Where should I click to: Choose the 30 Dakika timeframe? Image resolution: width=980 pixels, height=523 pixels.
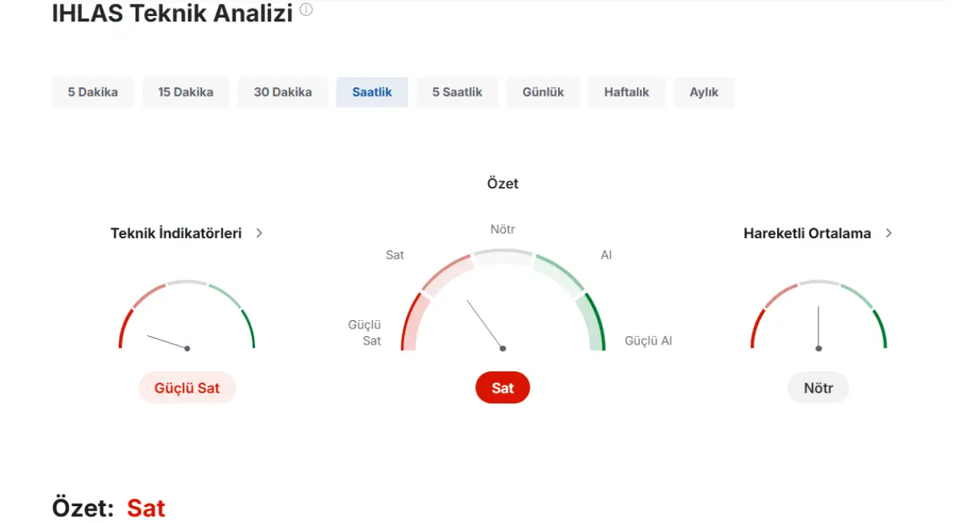point(283,92)
